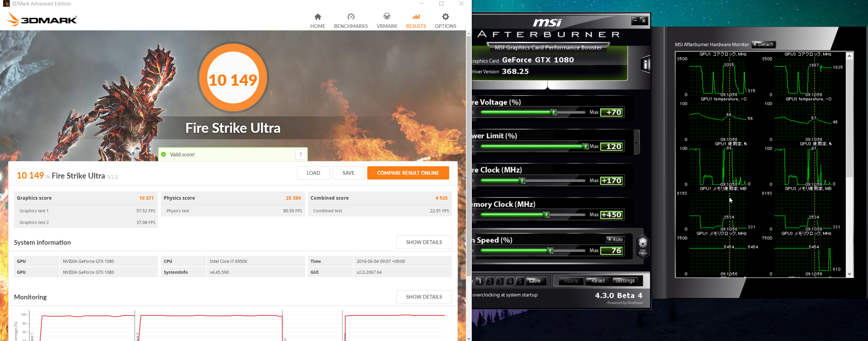Viewport: 868px width, 341px height.
Task: Edit the Power Limit 120 value
Action: [x=612, y=146]
